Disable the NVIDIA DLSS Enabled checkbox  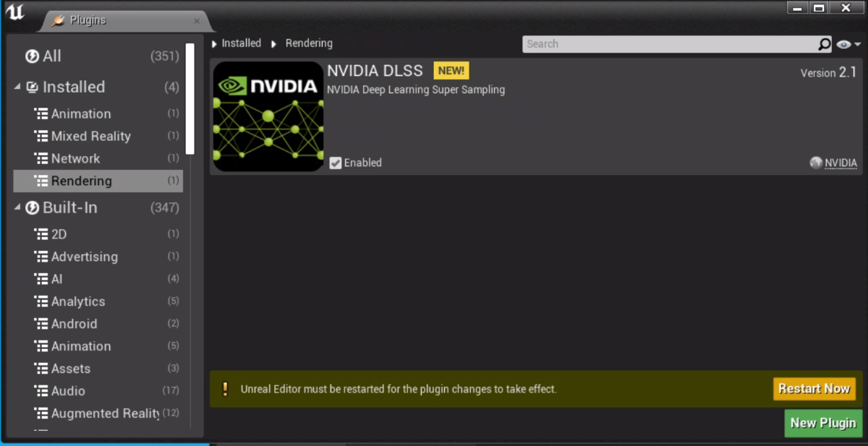coord(335,163)
